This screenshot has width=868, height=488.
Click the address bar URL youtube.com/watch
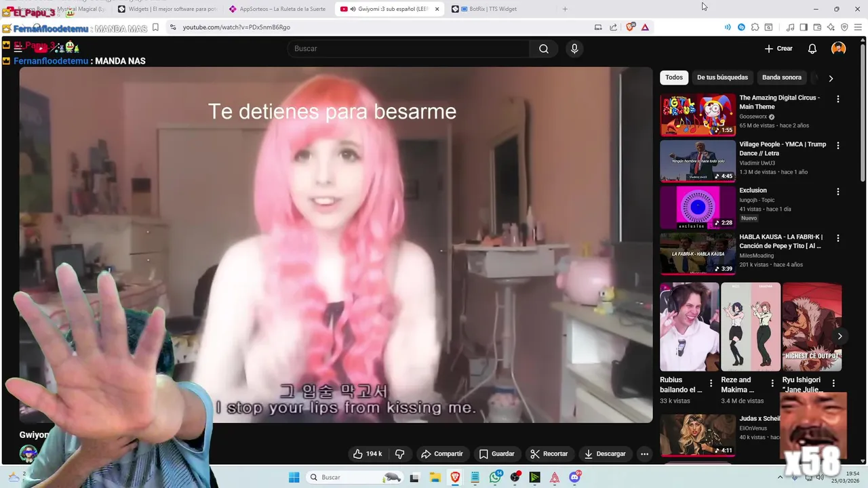[x=236, y=27]
